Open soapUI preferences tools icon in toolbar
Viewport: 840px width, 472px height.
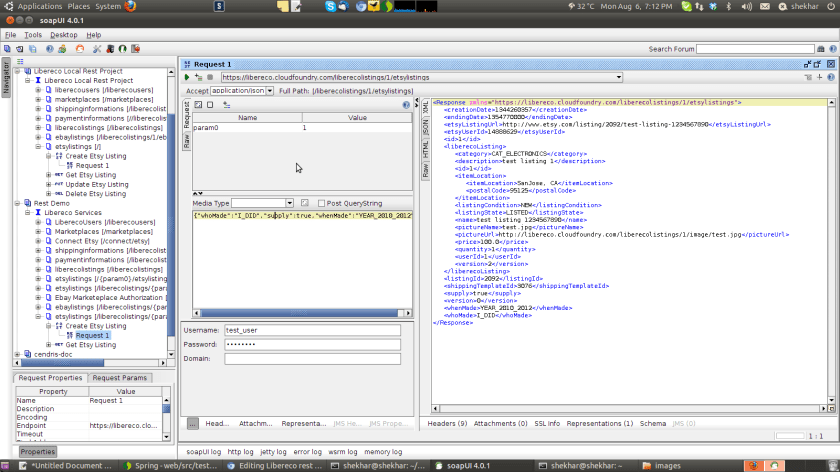(96, 49)
